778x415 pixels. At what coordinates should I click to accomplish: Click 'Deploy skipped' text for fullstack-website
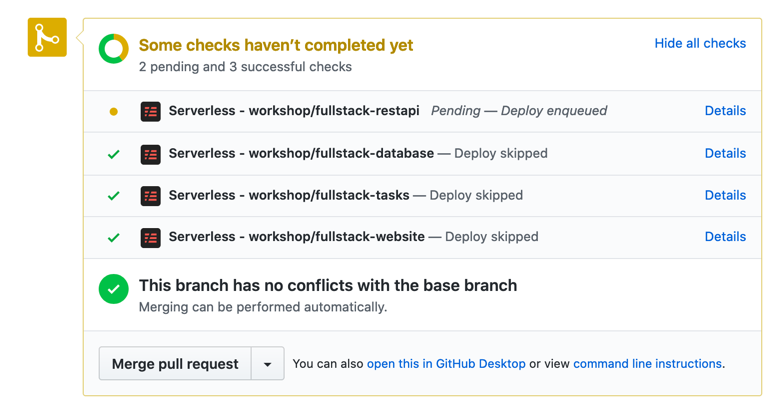(x=492, y=237)
